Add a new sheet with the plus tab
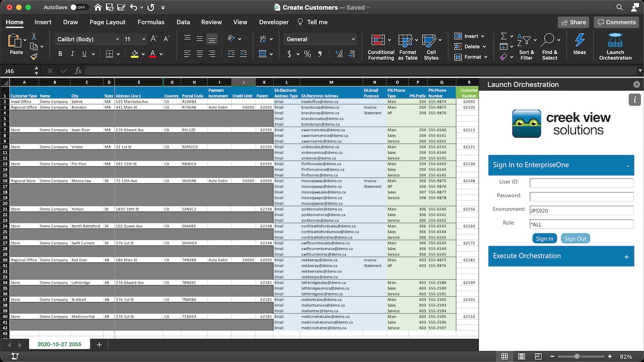Image resolution: width=644 pixels, height=362 pixels. tap(99, 345)
